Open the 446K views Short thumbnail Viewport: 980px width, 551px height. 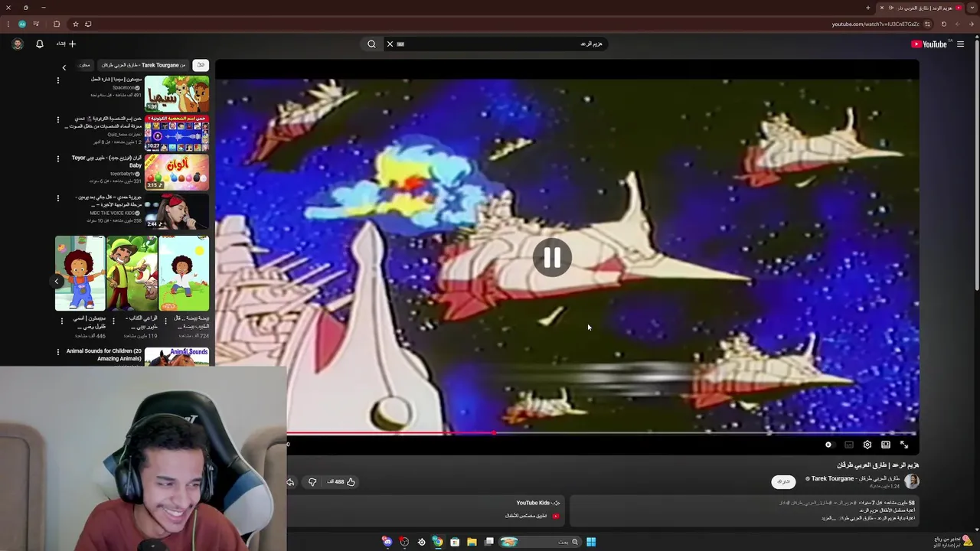(80, 273)
